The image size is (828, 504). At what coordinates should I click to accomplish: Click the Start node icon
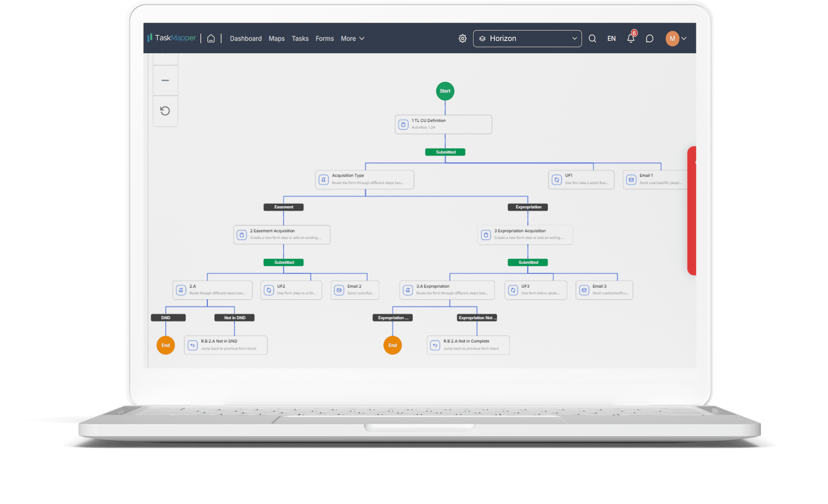pyautogui.click(x=445, y=91)
